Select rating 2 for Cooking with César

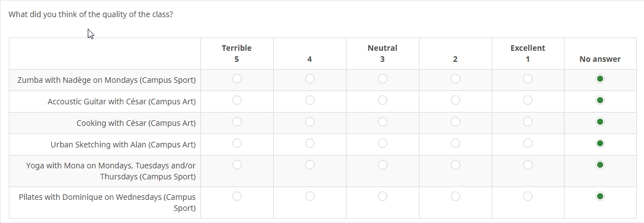pos(455,122)
